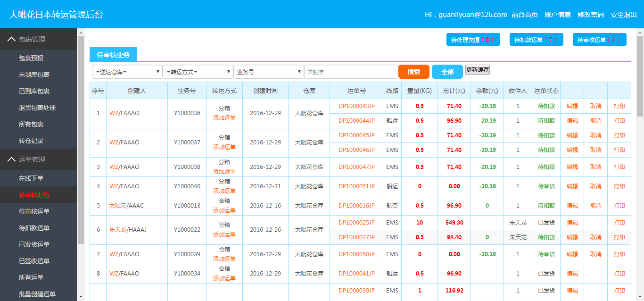This screenshot has width=644, height=301.
Task: Click the 关键字 search input field
Action: click(351, 72)
